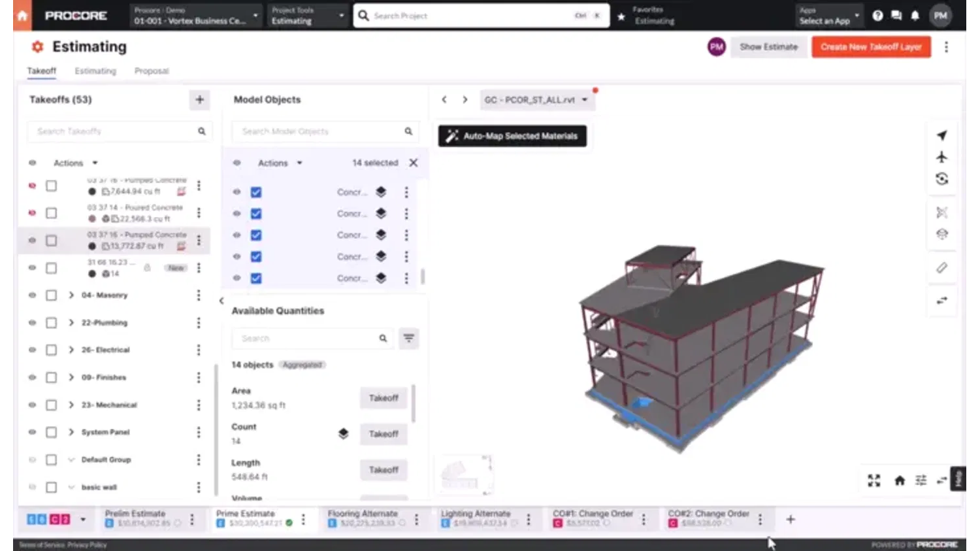Click the orbit rotate tool in the viewer
The width and height of the screenshot is (980, 551).
(941, 178)
